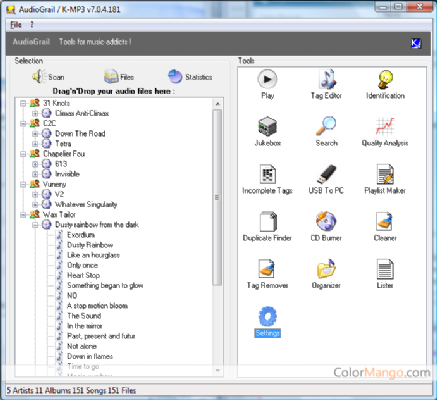Select the Whatever Singularity album

pyautogui.click(x=86, y=204)
